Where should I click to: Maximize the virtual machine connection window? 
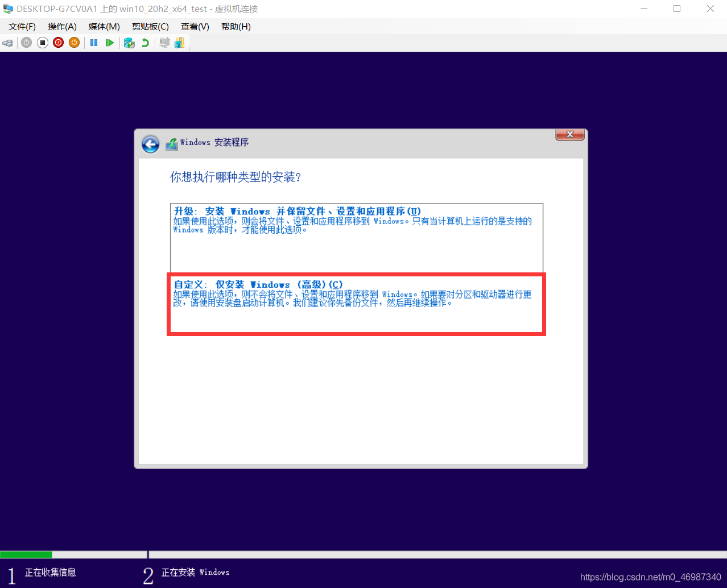(x=677, y=9)
